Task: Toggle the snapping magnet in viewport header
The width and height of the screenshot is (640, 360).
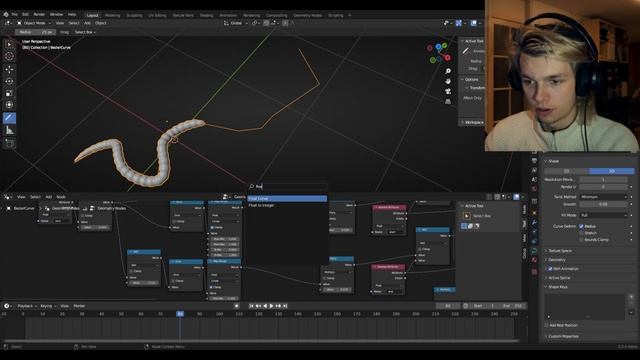Action: pos(266,23)
